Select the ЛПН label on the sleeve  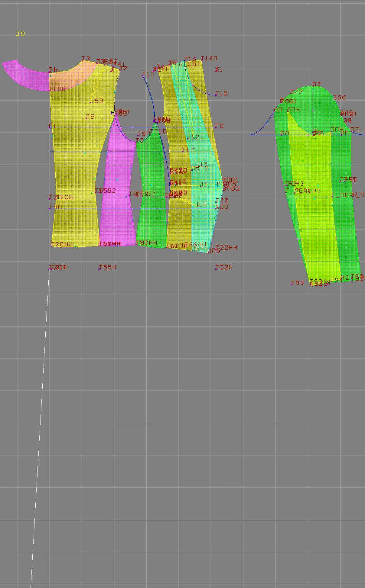pyautogui.click(x=294, y=110)
